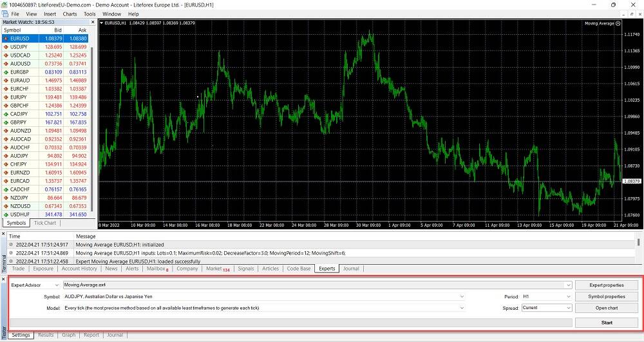644x342 pixels.
Task: Click the USDJPY symbol arrow icon
Action: click(6, 47)
